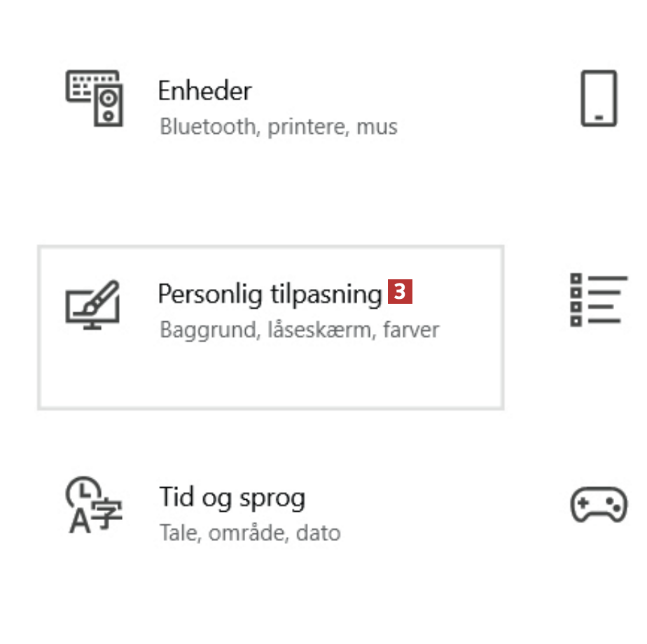Viewport: 647px width, 644px height.
Task: Click the letter A on the language icon
Action: [x=80, y=522]
